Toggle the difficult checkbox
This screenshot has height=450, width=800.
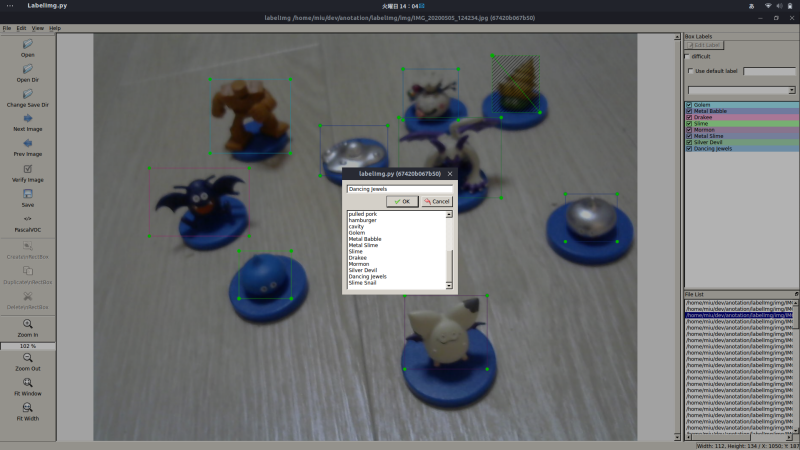(x=687, y=57)
